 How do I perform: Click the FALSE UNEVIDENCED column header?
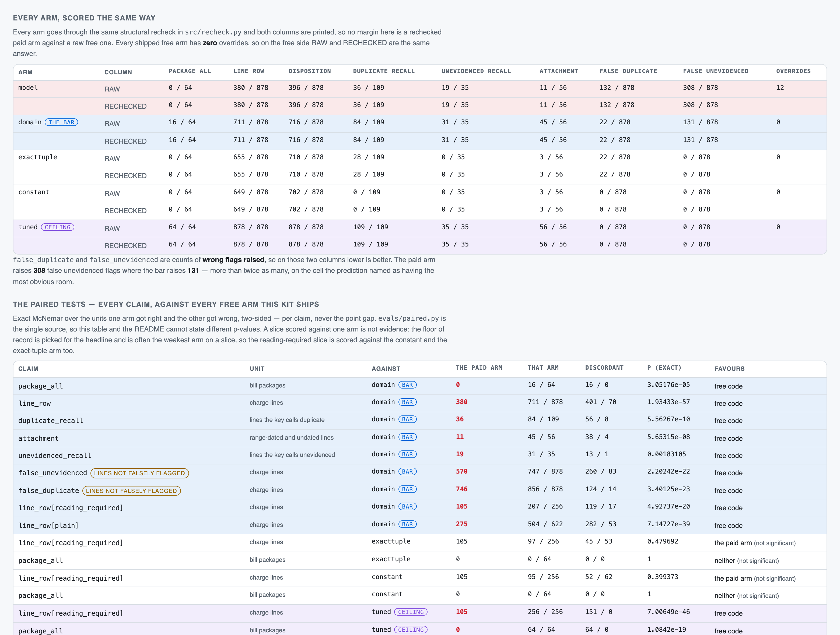coord(715,71)
